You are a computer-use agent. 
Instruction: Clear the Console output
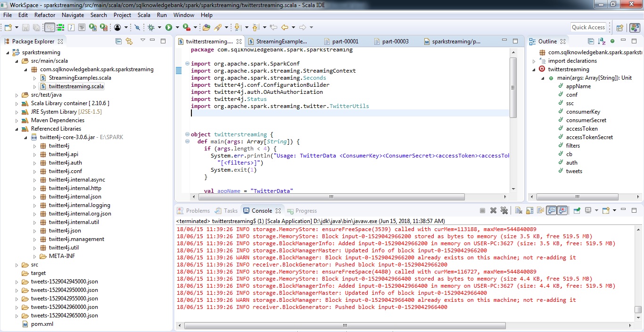(519, 210)
